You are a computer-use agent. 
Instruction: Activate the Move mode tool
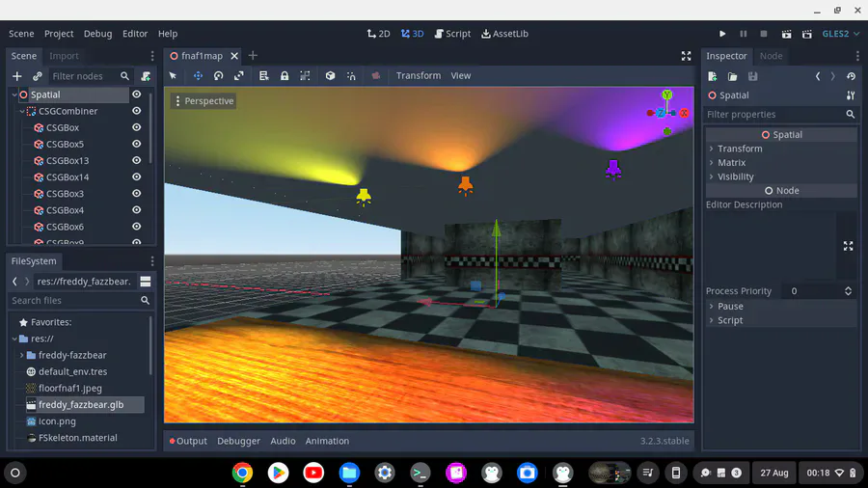(x=198, y=76)
